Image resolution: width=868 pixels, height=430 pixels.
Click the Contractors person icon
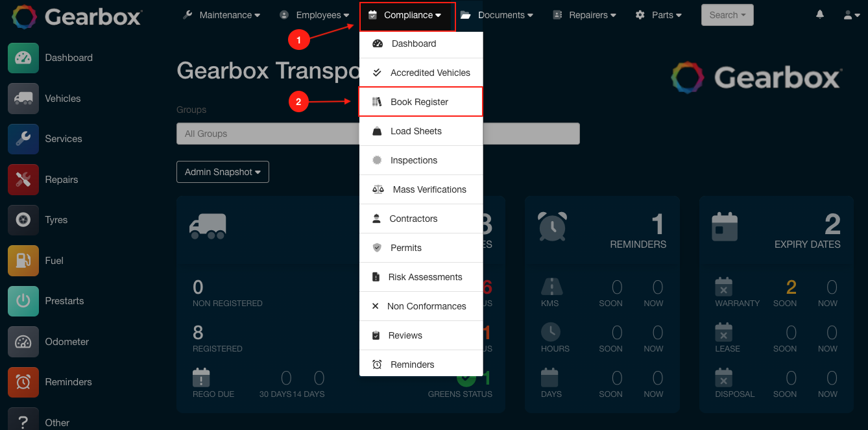pyautogui.click(x=376, y=219)
